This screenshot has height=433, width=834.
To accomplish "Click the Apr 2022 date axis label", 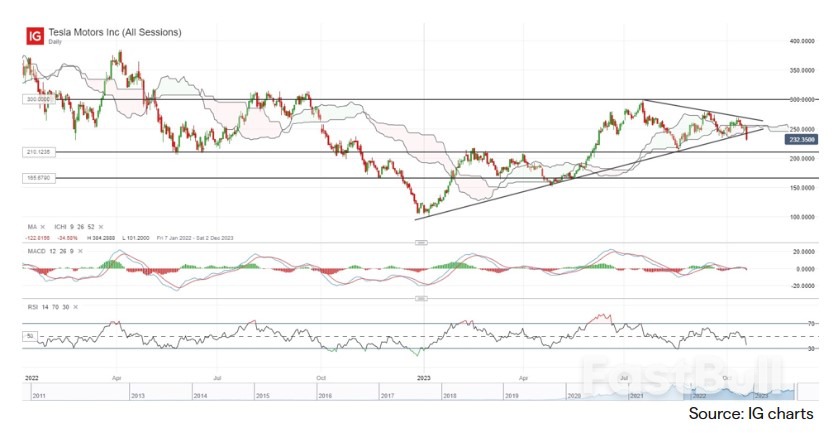I will [x=116, y=378].
